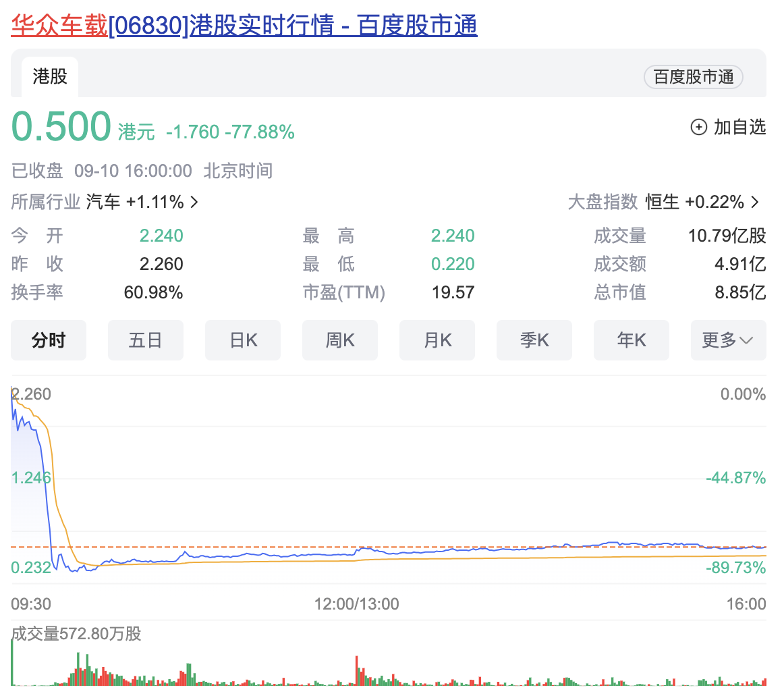Viewport: 784px width, 698px height.
Task: Select the 港股 tab
Action: pos(50,76)
